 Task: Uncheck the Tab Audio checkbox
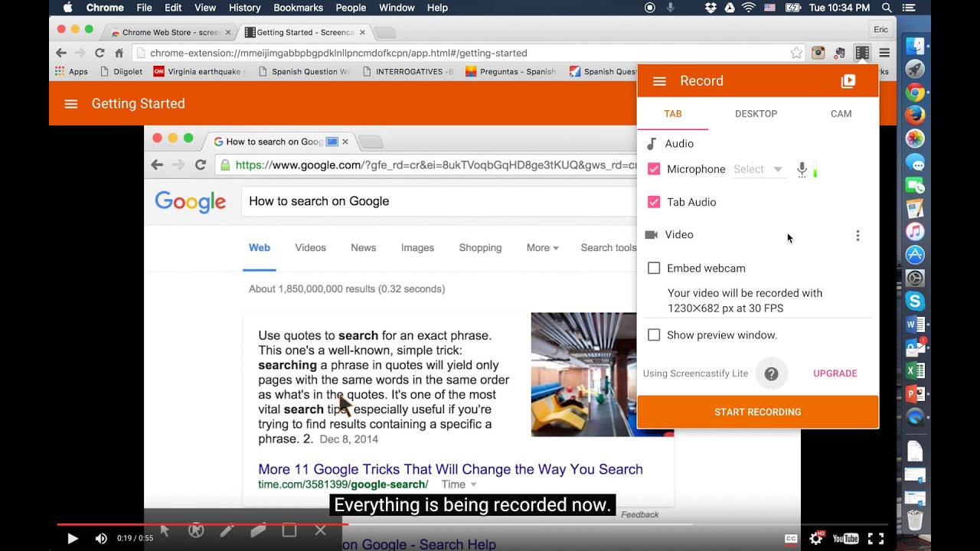coord(654,202)
